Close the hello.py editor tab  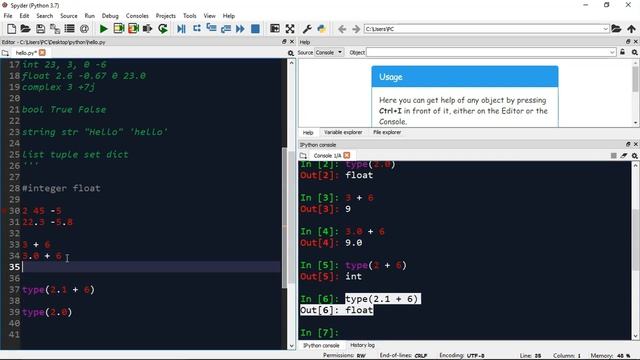42,53
